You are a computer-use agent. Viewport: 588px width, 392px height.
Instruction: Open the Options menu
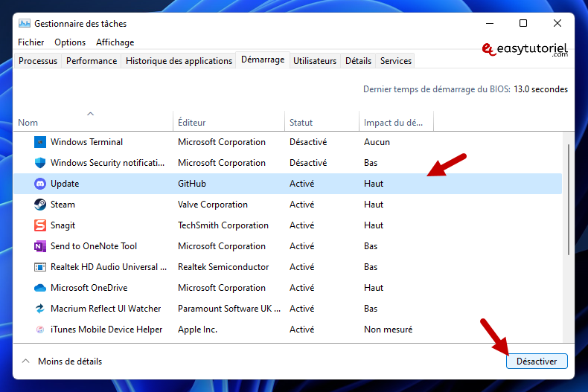coord(70,42)
